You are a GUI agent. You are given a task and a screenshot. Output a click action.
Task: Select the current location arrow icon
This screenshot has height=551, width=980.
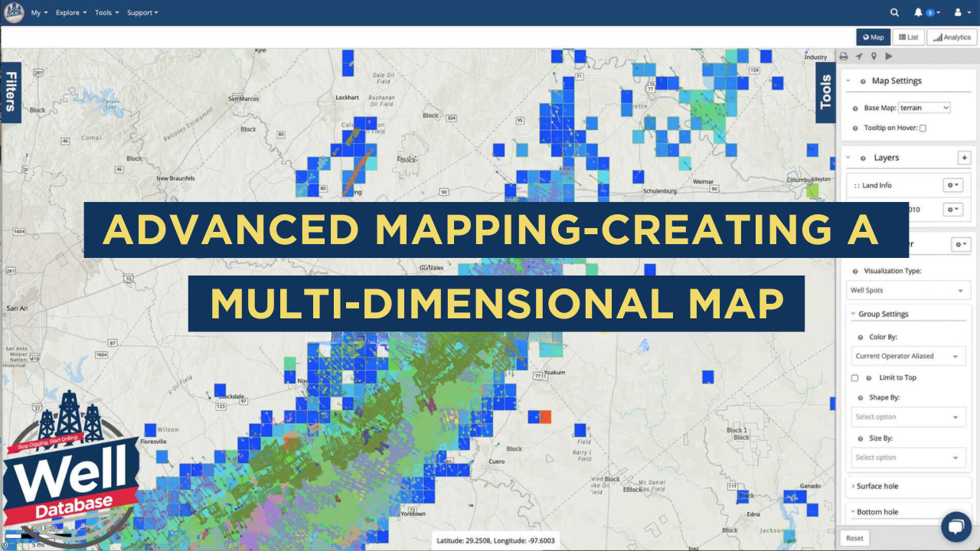(859, 56)
